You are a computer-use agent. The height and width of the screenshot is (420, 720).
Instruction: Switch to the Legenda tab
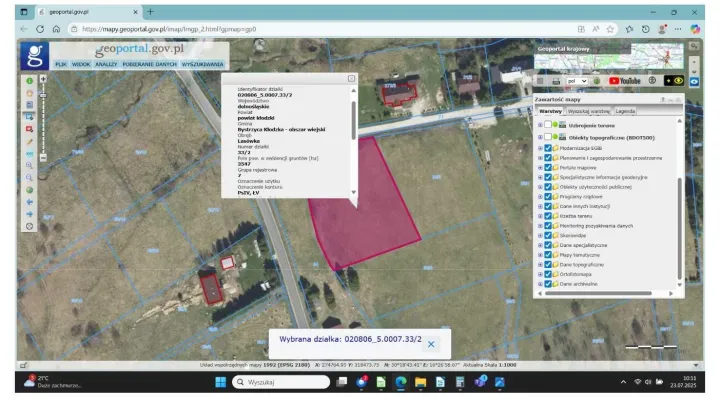pyautogui.click(x=625, y=111)
